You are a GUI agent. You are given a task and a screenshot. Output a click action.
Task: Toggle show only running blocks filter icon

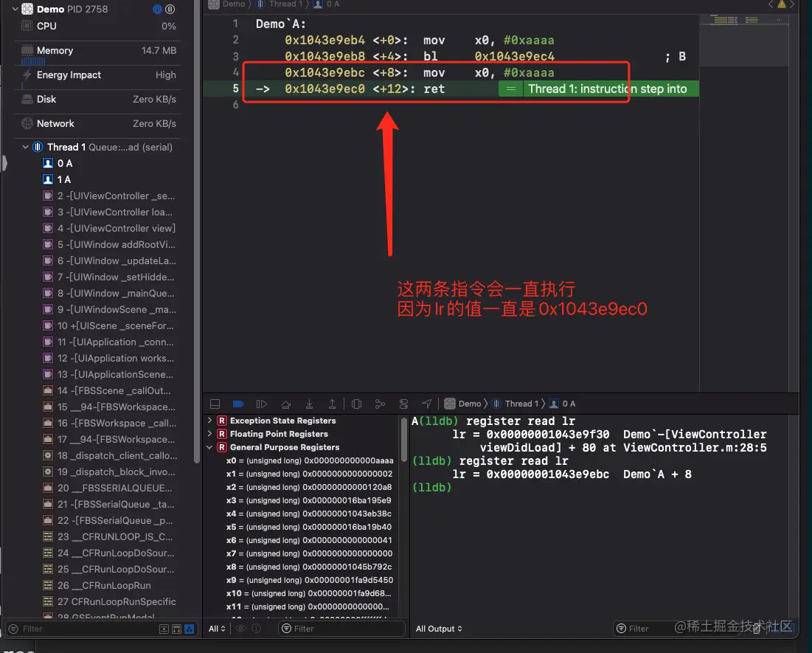tap(164, 629)
